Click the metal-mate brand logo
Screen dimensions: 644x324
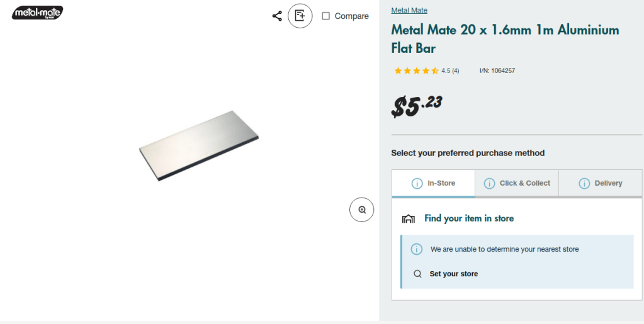click(x=38, y=13)
